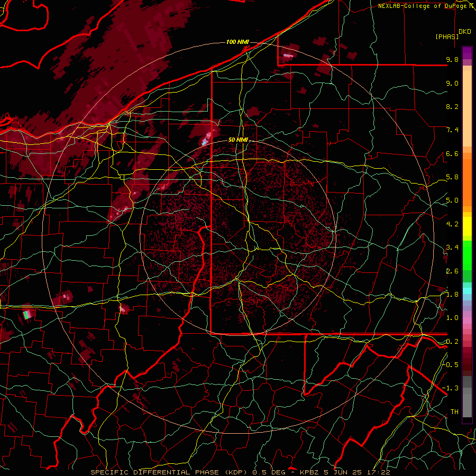
Task: Click the 1.8 value on the legend
Action: pos(452,295)
